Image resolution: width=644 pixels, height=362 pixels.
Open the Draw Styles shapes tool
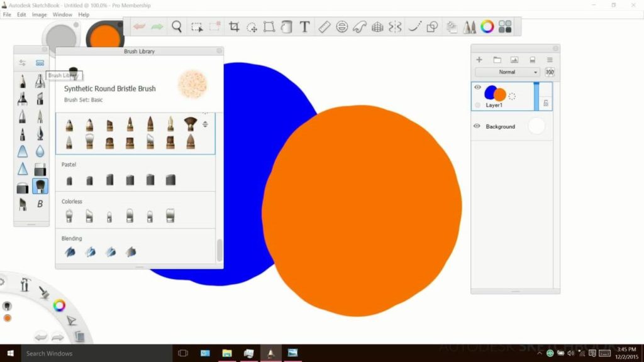click(432, 26)
